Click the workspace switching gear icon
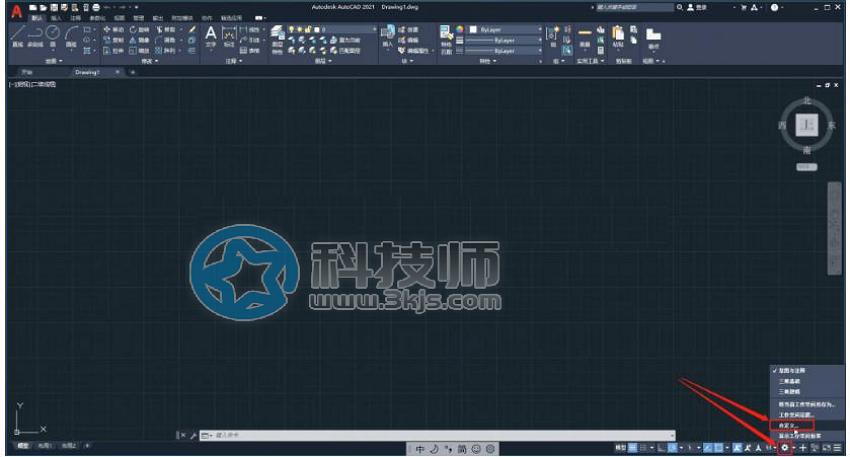The height and width of the screenshot is (457, 850). tap(784, 448)
